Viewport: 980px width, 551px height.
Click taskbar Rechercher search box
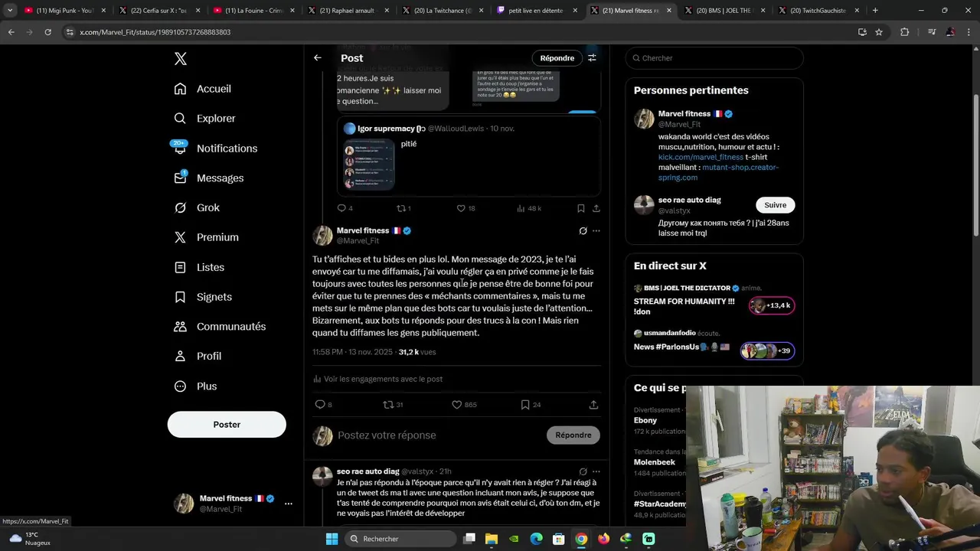399,539
